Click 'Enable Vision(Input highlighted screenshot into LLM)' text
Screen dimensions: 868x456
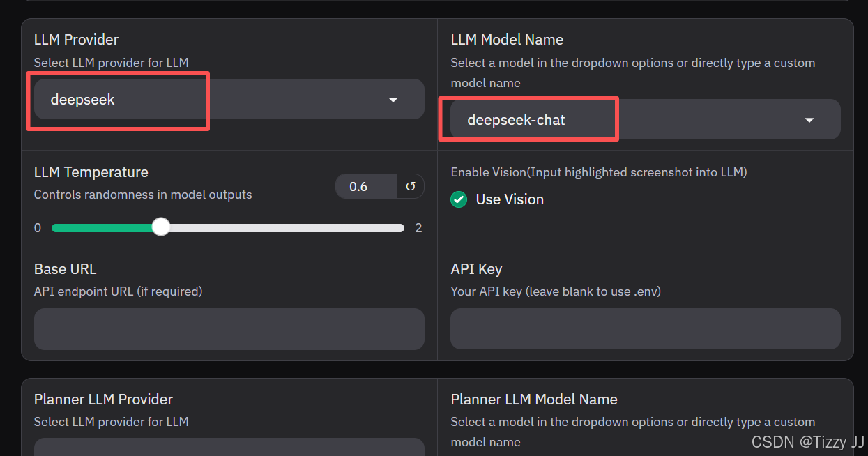599,172
